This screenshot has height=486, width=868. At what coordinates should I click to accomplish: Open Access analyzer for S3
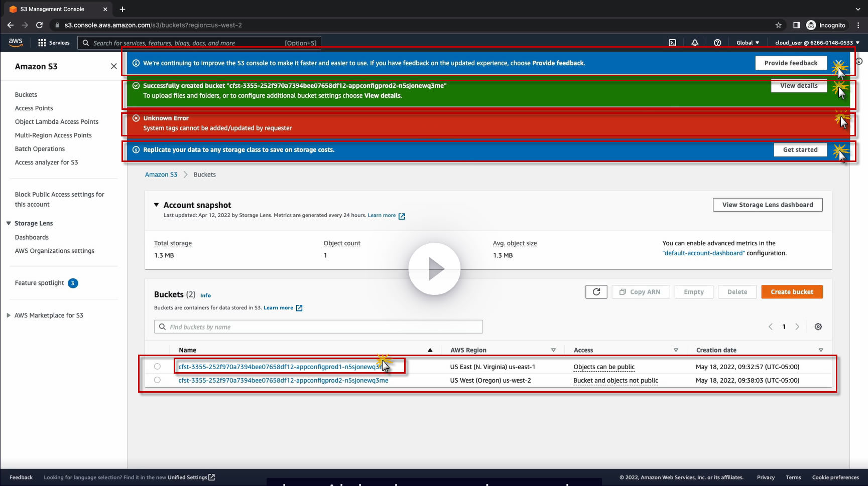point(47,163)
